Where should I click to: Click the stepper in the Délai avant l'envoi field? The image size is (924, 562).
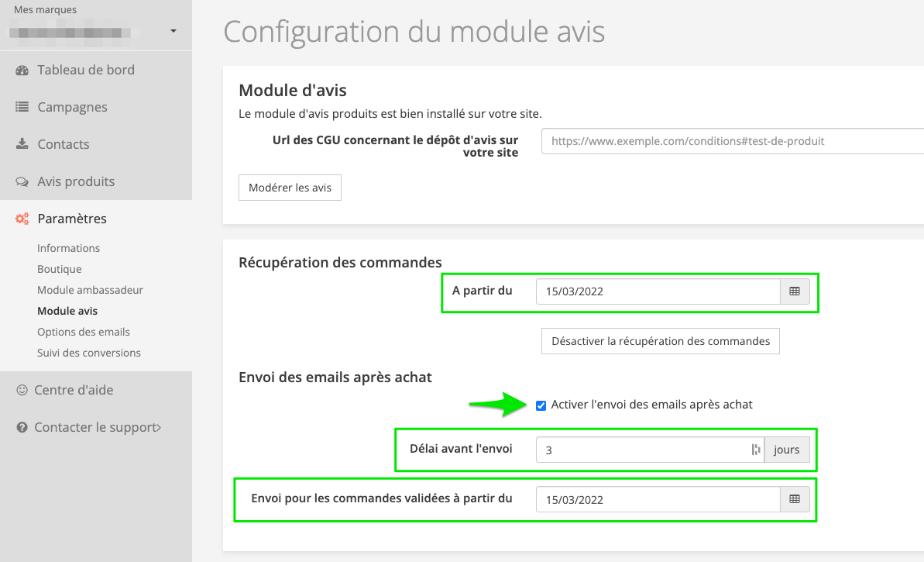pyautogui.click(x=755, y=450)
